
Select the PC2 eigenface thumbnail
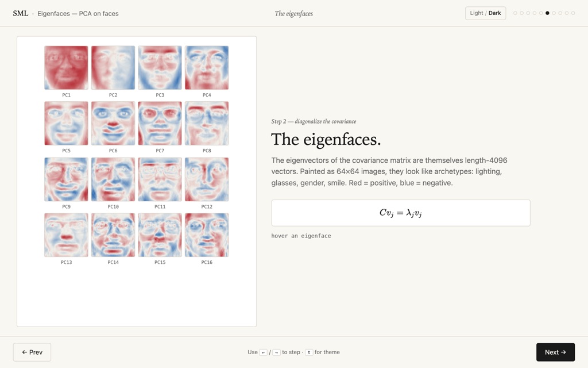113,68
